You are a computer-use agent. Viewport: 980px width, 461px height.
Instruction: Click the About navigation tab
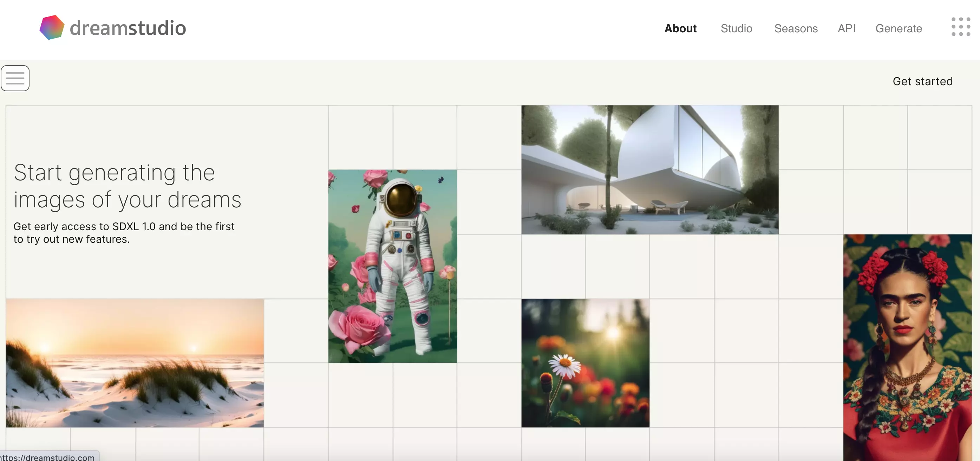[x=680, y=27]
